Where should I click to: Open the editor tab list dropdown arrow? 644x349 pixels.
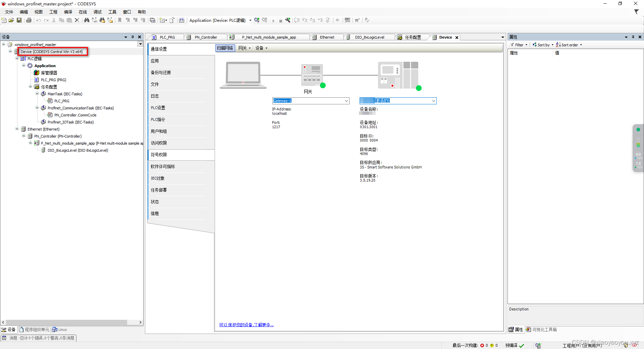coord(502,37)
